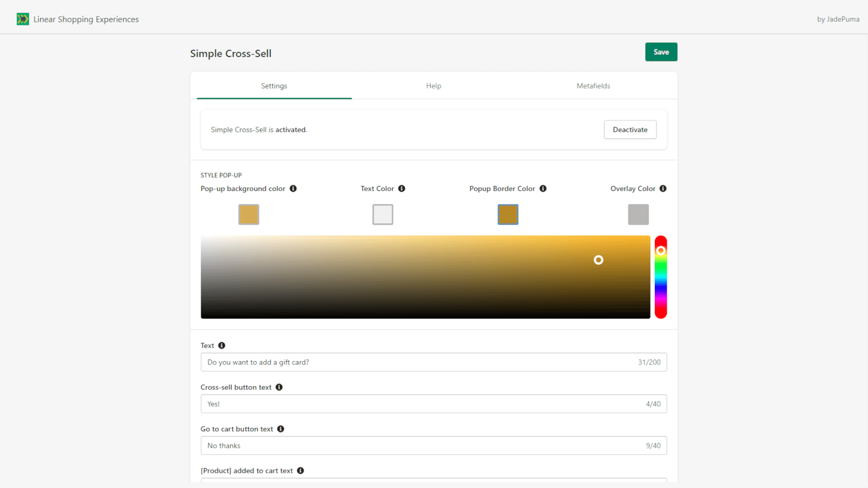Open the Go to cart button info tooltip
868x488 pixels.
tap(281, 428)
